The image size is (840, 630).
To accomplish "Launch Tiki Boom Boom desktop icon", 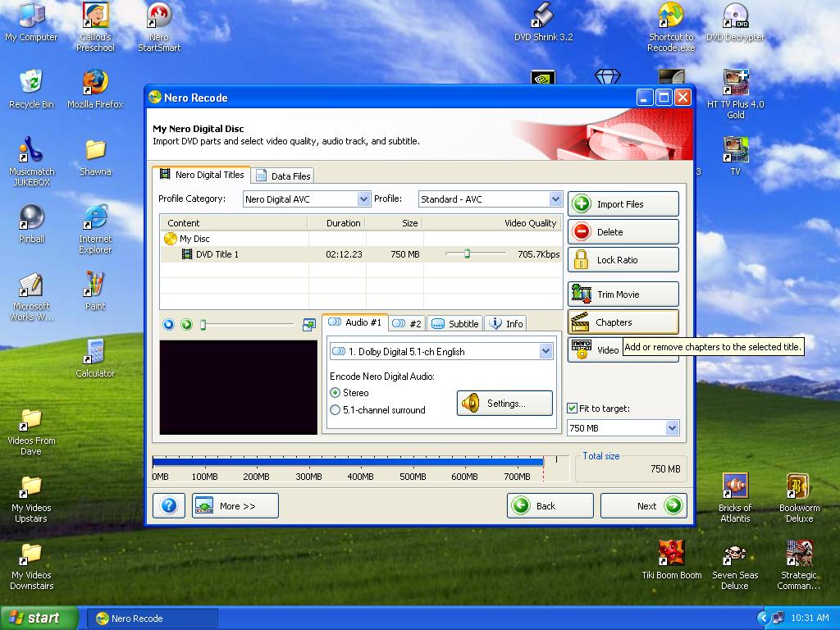I will click(x=671, y=559).
